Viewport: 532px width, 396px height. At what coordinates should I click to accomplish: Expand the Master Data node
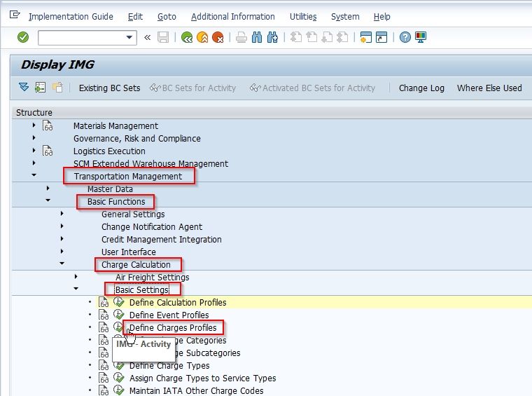(x=48, y=188)
